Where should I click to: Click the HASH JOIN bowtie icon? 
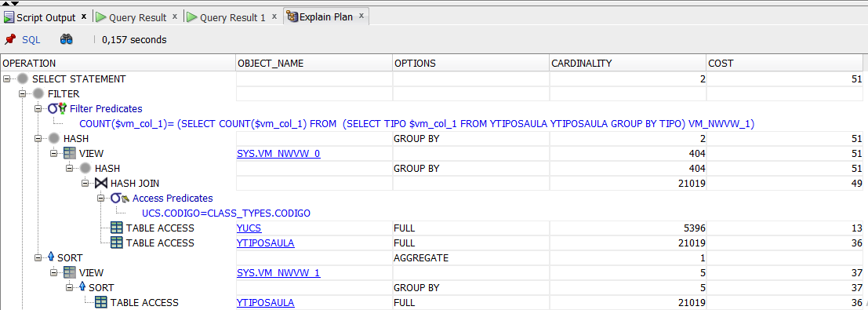coord(102,184)
